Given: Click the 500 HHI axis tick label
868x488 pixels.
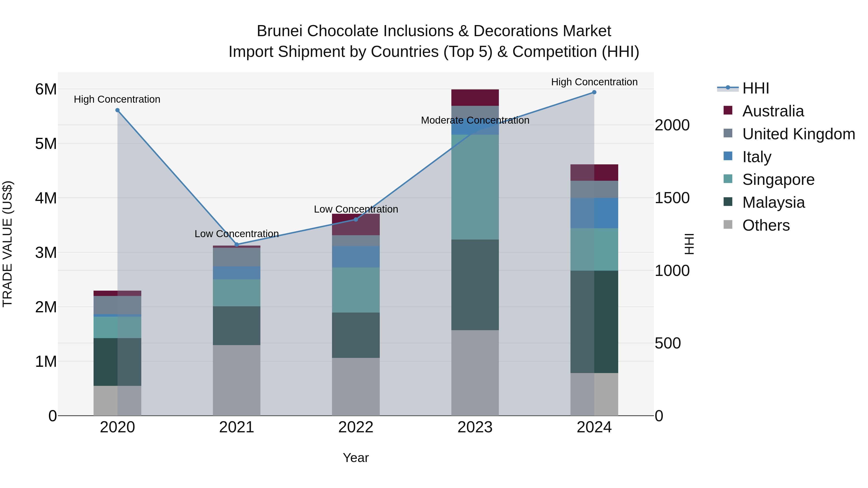Looking at the screenshot, I should 668,343.
